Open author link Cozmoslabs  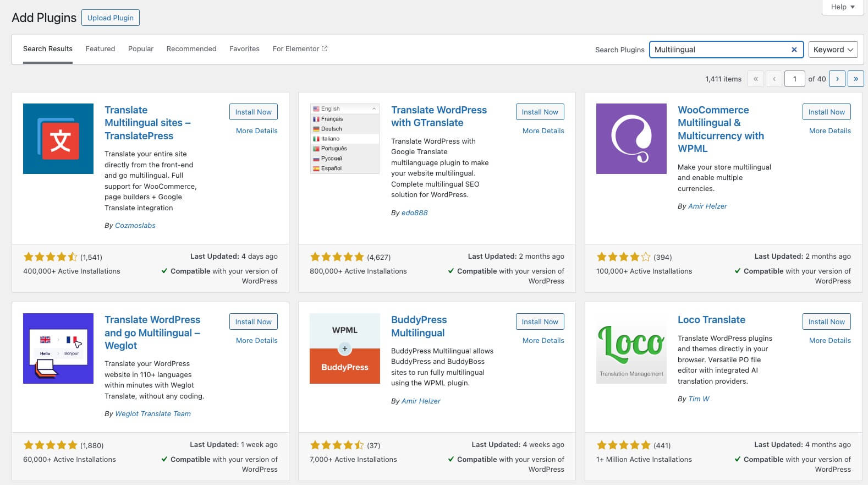click(x=135, y=226)
